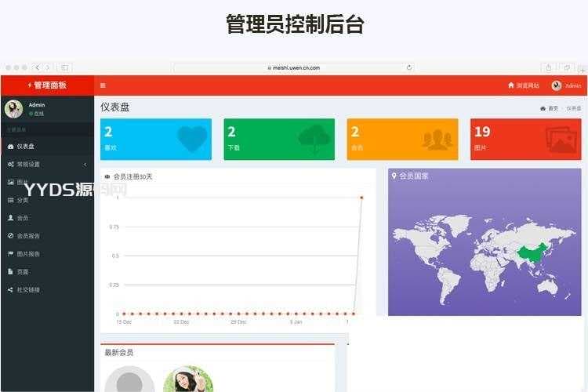Click the 首页 breadcrumb link

[x=554, y=108]
